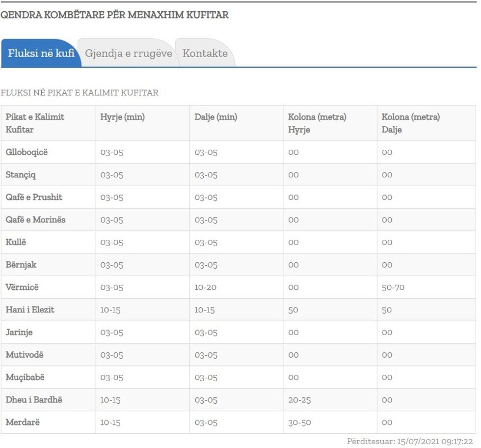
Task: Select the Hani i Elezit crossing name
Action: (x=30, y=310)
